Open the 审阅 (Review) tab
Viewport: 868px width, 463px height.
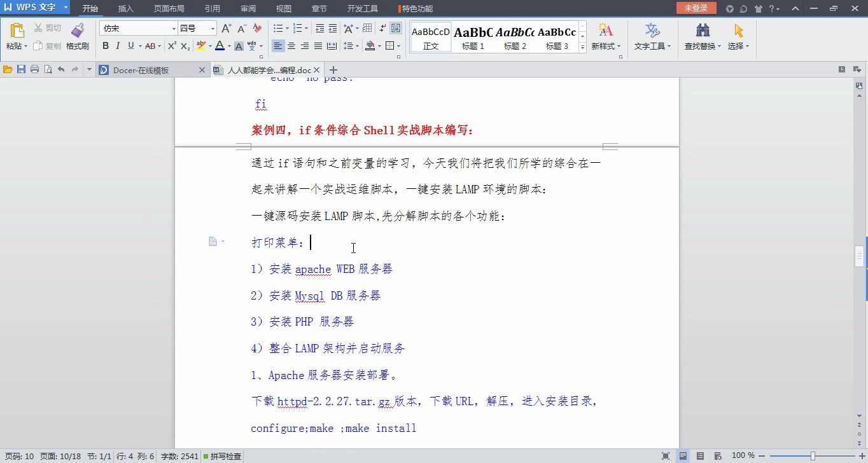pos(248,9)
